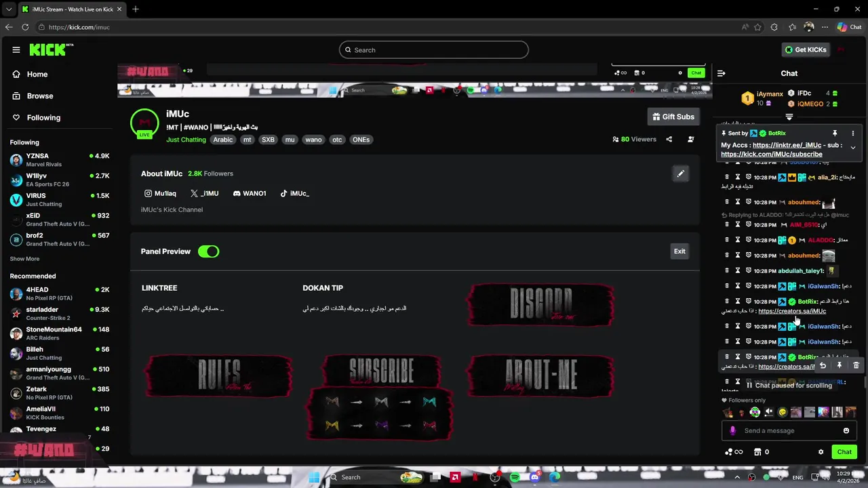Show more followed channels
This screenshot has width=868, height=488.
(24, 258)
